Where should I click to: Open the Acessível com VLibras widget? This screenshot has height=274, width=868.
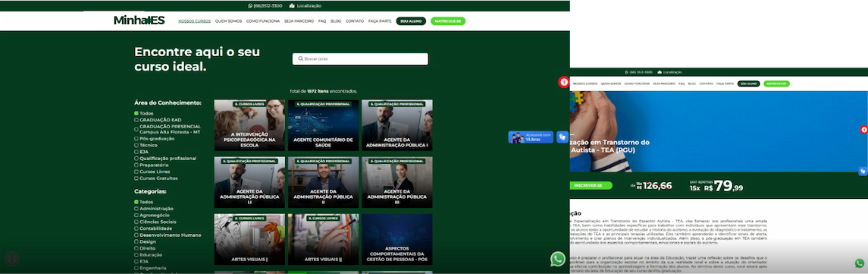click(531, 137)
